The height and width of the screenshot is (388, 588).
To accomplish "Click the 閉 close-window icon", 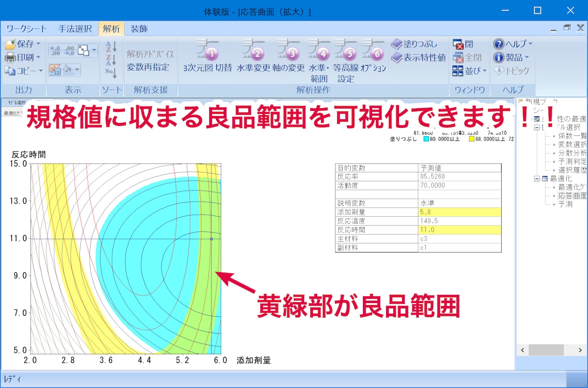I will point(458,44).
